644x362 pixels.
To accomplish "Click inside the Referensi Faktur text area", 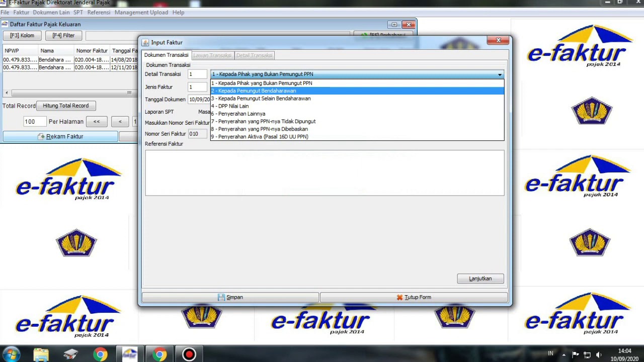I will click(x=325, y=172).
